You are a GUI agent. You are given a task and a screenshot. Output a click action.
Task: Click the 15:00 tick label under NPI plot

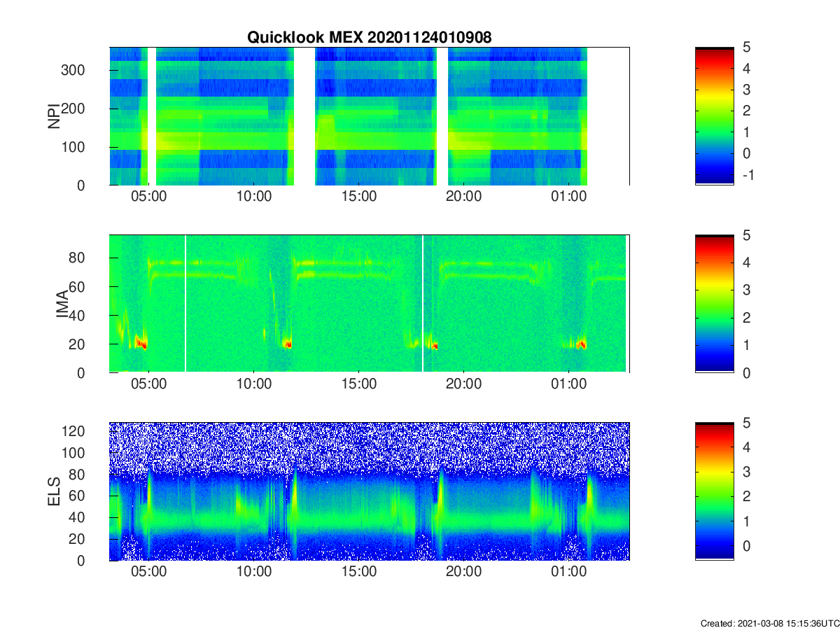pyautogui.click(x=359, y=197)
